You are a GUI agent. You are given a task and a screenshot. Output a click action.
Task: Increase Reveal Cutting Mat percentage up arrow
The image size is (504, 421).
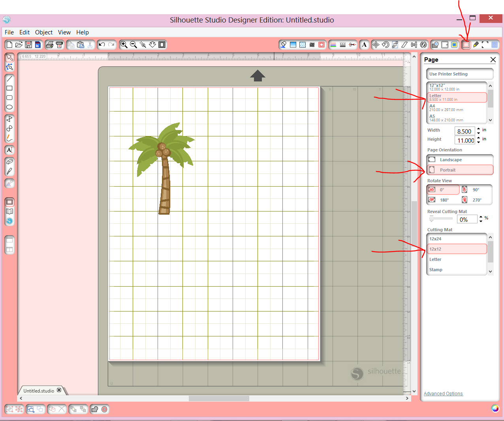[x=481, y=217]
